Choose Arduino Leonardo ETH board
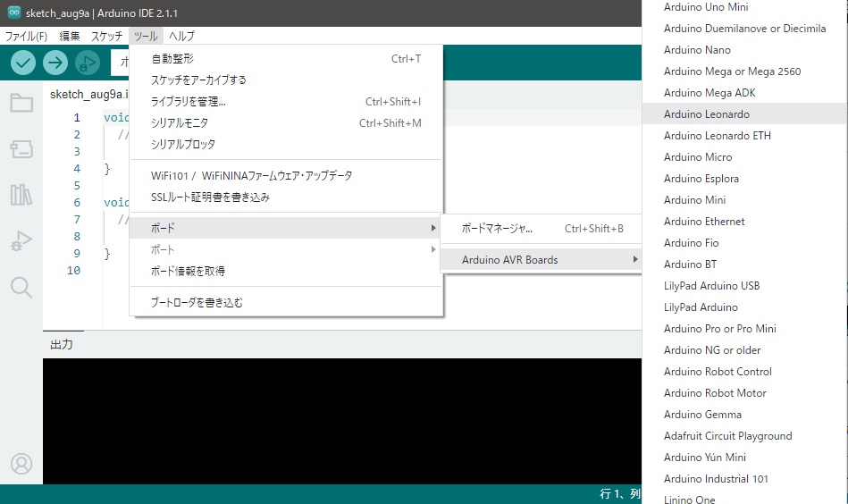 [x=744, y=136]
